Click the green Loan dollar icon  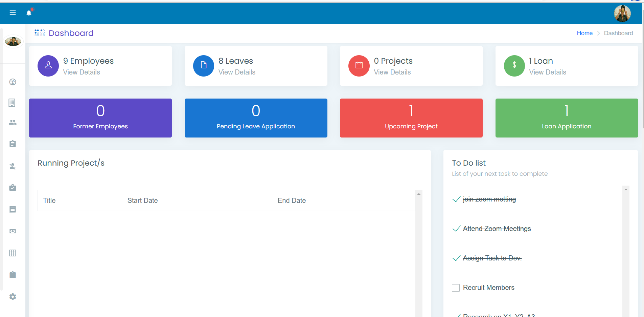click(514, 66)
